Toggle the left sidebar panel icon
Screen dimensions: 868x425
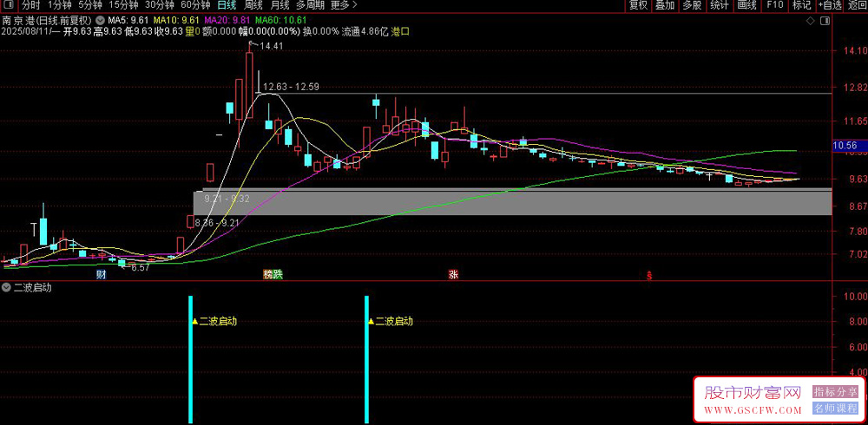9,5
